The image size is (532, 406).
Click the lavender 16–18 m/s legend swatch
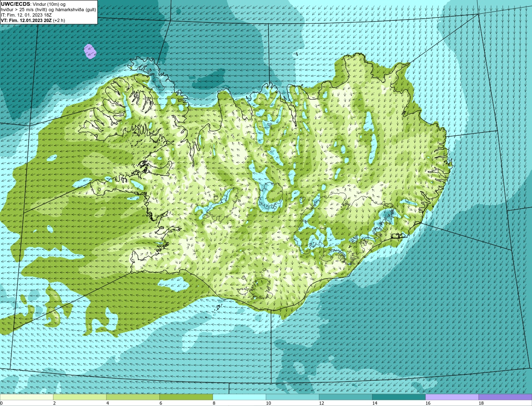pos(452,397)
